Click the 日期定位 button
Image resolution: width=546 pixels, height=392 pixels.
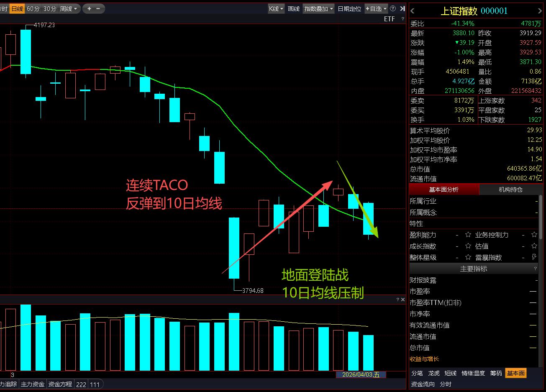point(349,8)
